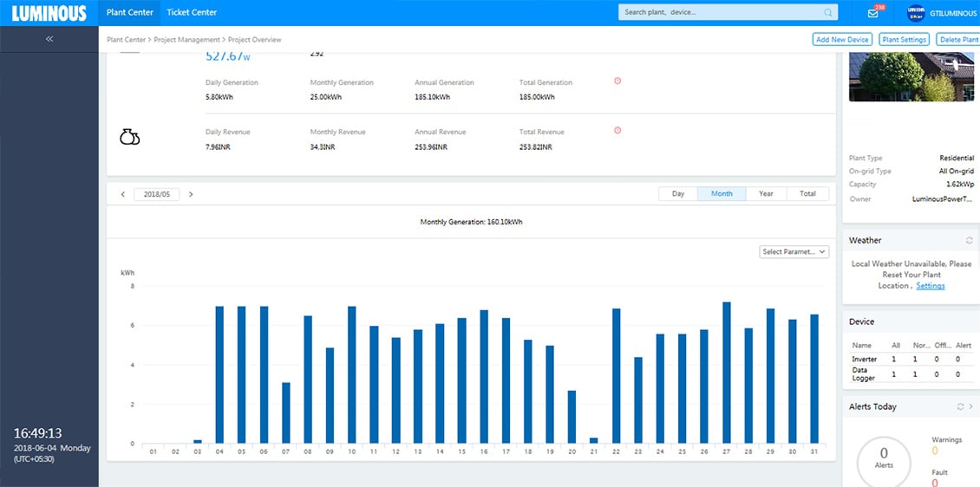Viewport: 980px width, 487px height.
Task: Switch chart view to Total
Action: [x=807, y=194]
